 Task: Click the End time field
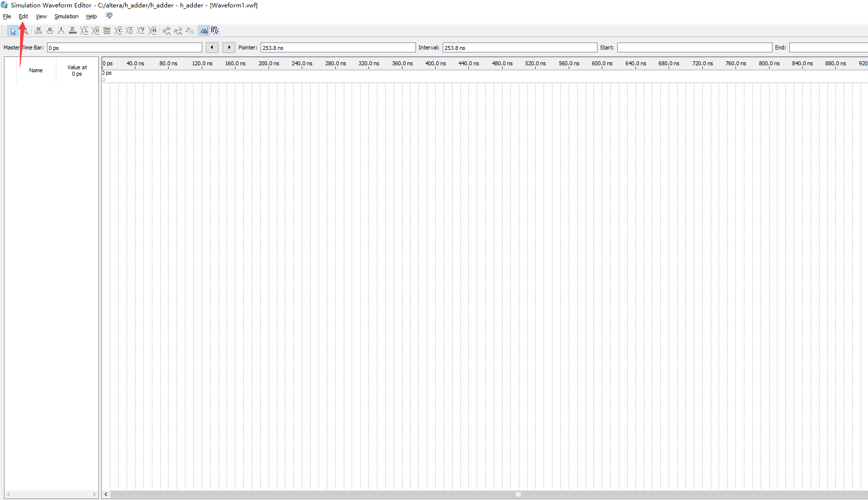(x=829, y=47)
